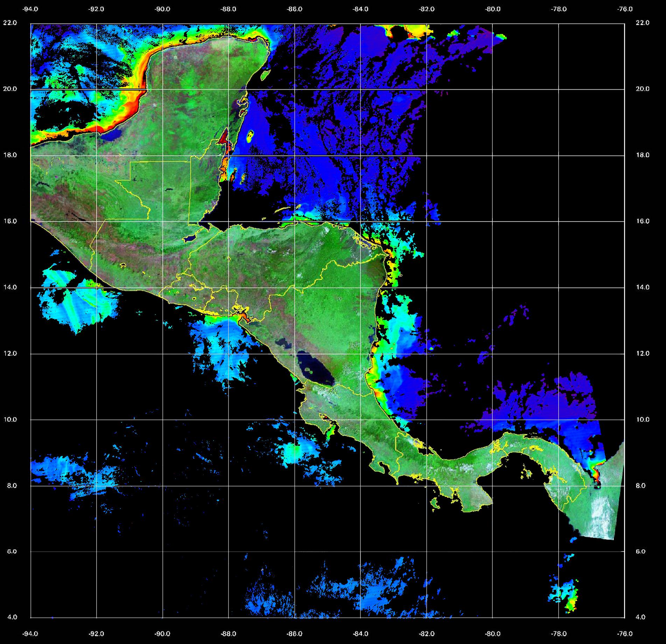This screenshot has height=644, width=666.
Task: Click the dark blue lagoon on southwest Yucatán coast
Action: tap(113, 134)
